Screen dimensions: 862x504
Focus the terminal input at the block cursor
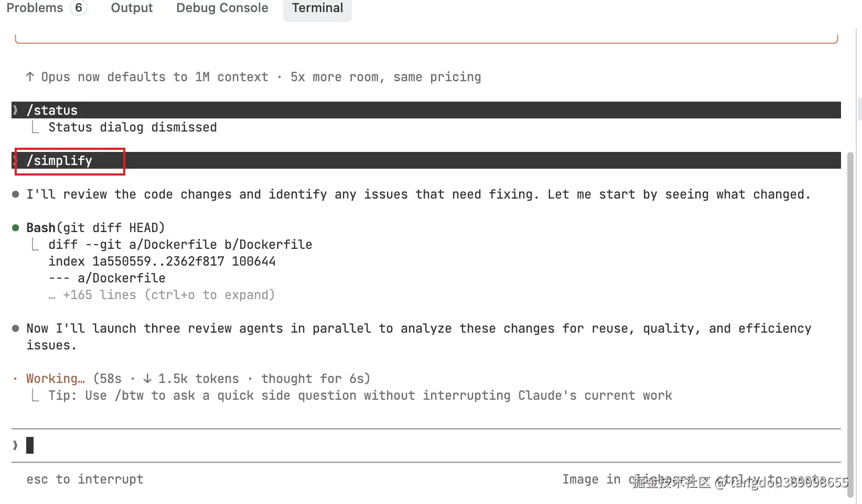click(30, 445)
